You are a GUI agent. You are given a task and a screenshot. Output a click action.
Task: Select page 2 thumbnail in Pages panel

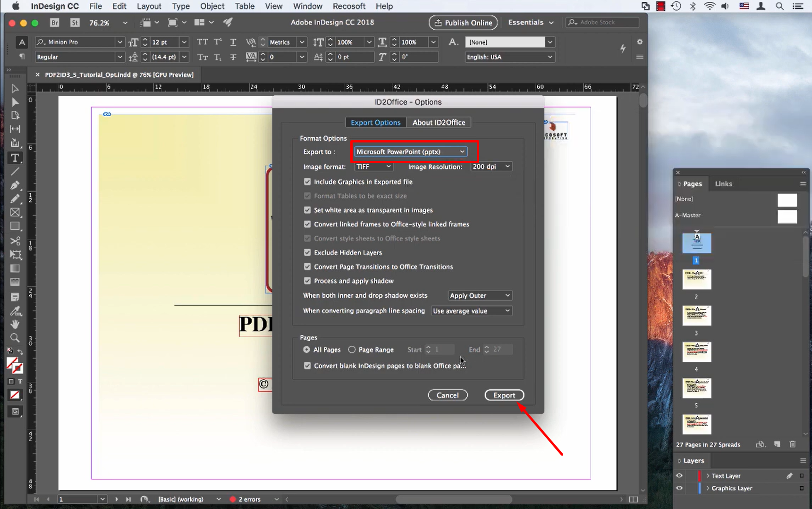point(697,279)
